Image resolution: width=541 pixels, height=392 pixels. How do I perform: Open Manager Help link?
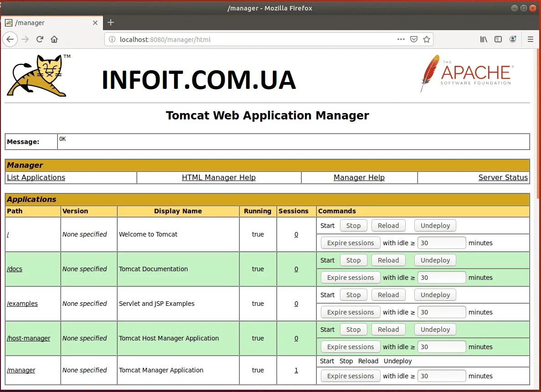(359, 177)
